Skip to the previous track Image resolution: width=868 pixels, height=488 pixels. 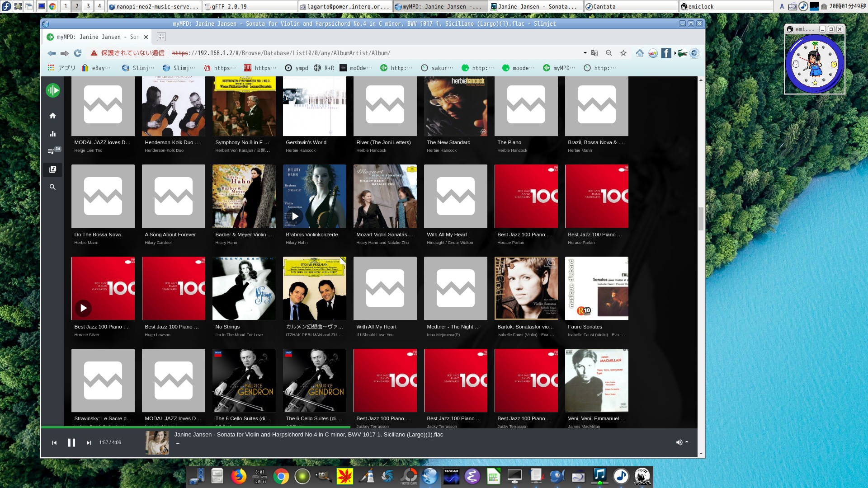(x=54, y=443)
